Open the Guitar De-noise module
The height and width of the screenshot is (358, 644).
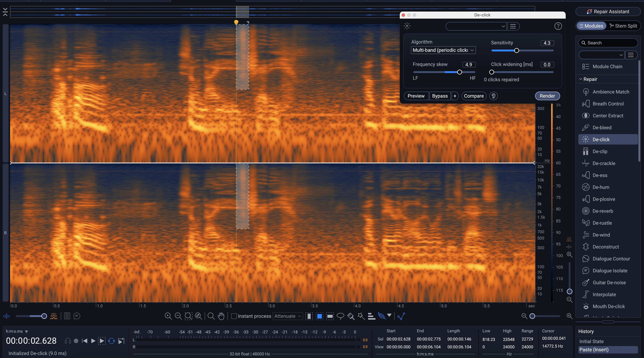(x=608, y=283)
